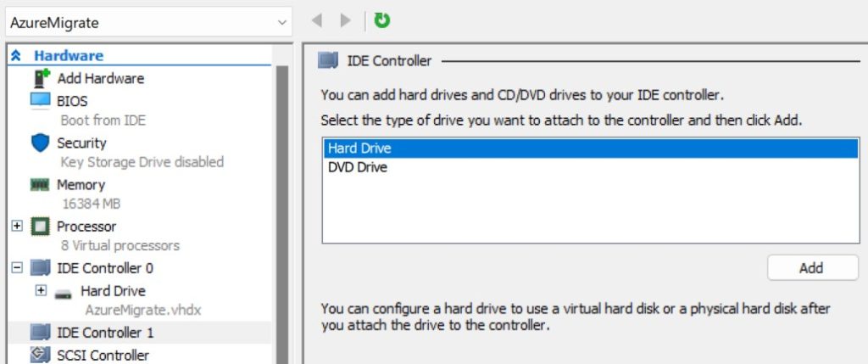Click the green refresh icon

coord(382,20)
